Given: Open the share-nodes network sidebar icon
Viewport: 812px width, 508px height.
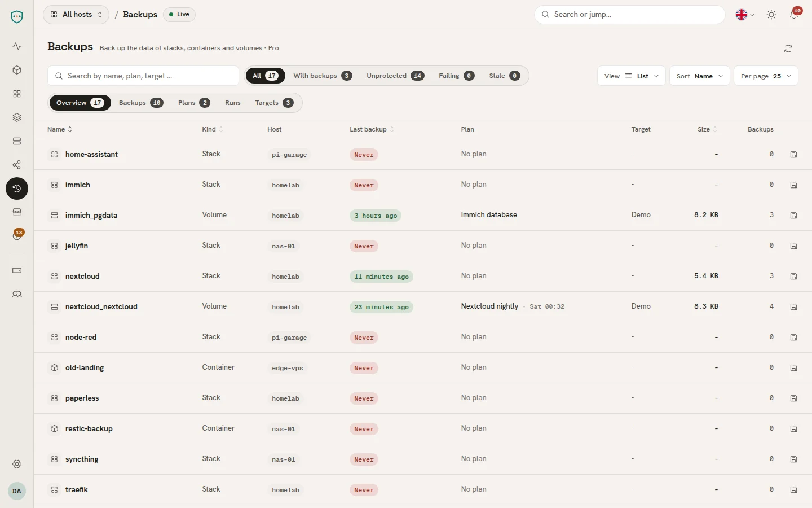Looking at the screenshot, I should (x=17, y=165).
